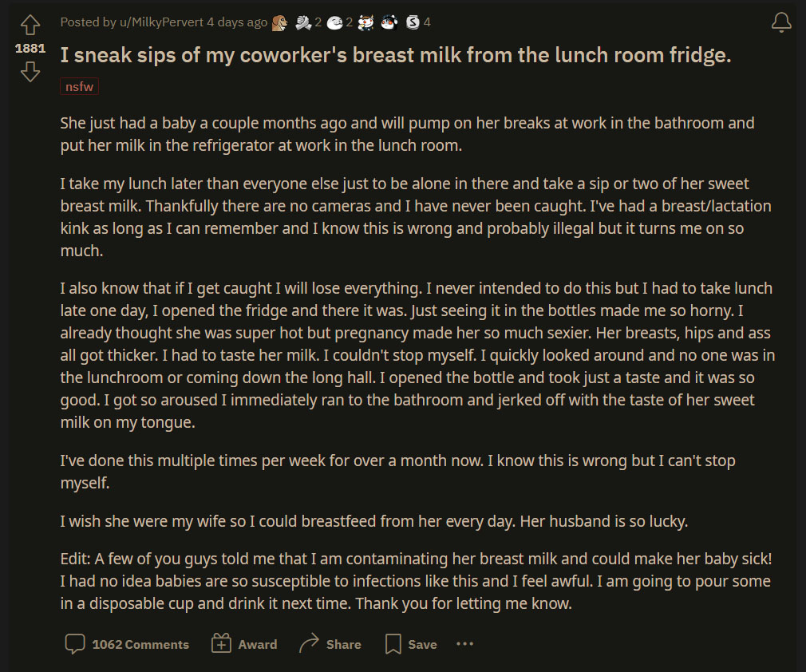Screen dimensions: 806x672
Task: Click the 4 days ago timestamp
Action: coord(237,22)
